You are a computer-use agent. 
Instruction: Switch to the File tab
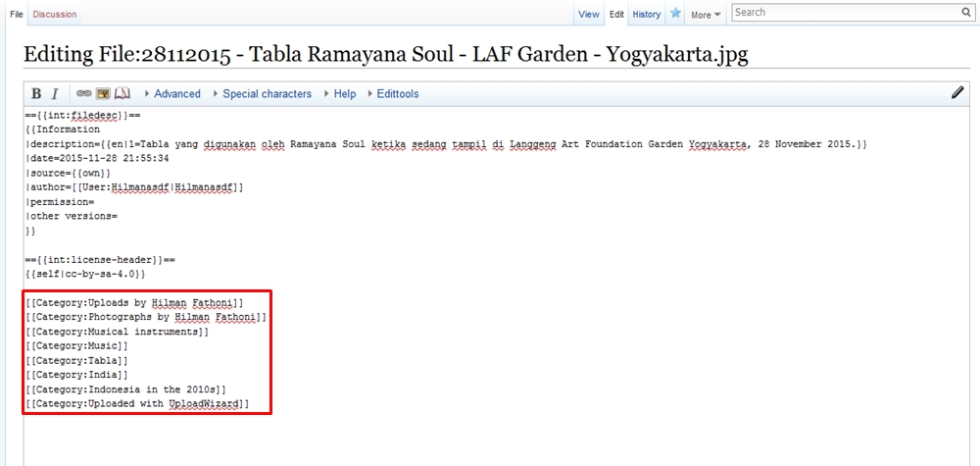click(17, 15)
